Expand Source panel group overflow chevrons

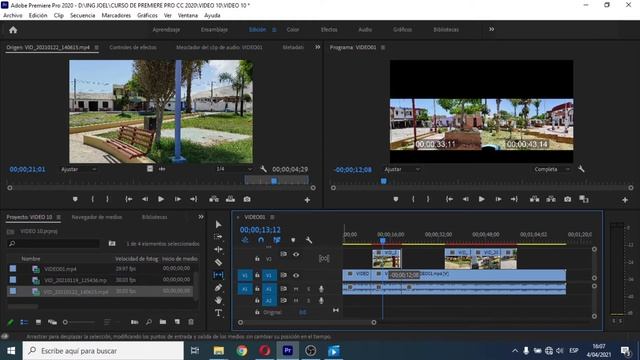coord(318,47)
